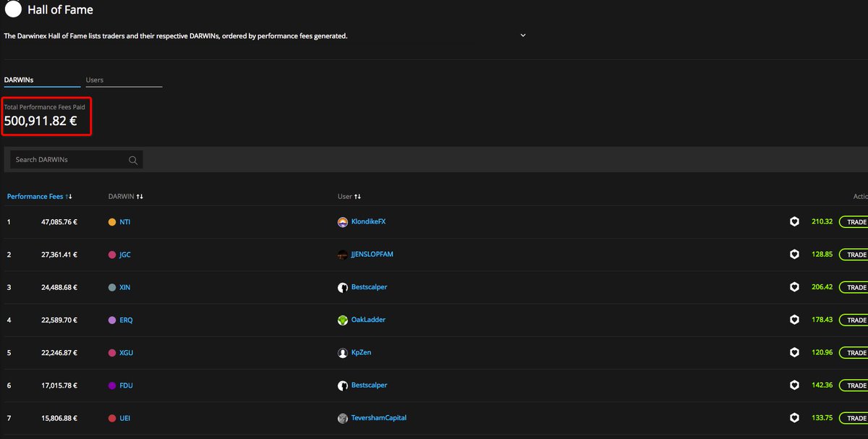868x439 pixels.
Task: Click the 500,911.82 € total fees value
Action: (41, 122)
